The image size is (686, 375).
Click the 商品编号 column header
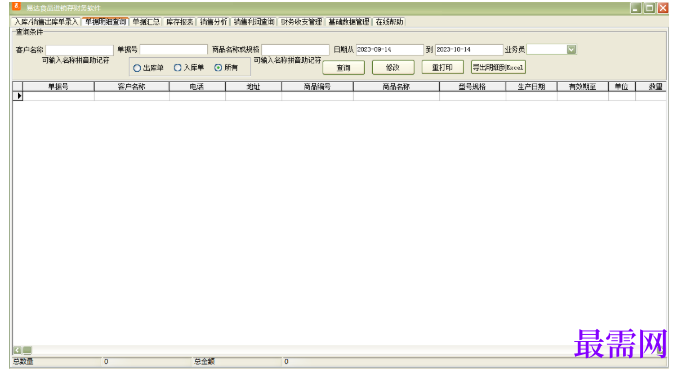[317, 87]
